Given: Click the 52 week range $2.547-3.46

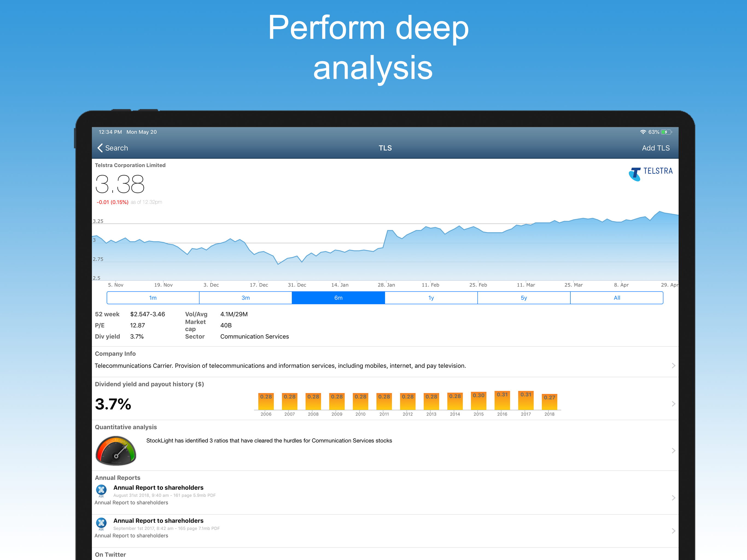Looking at the screenshot, I should 148,314.
